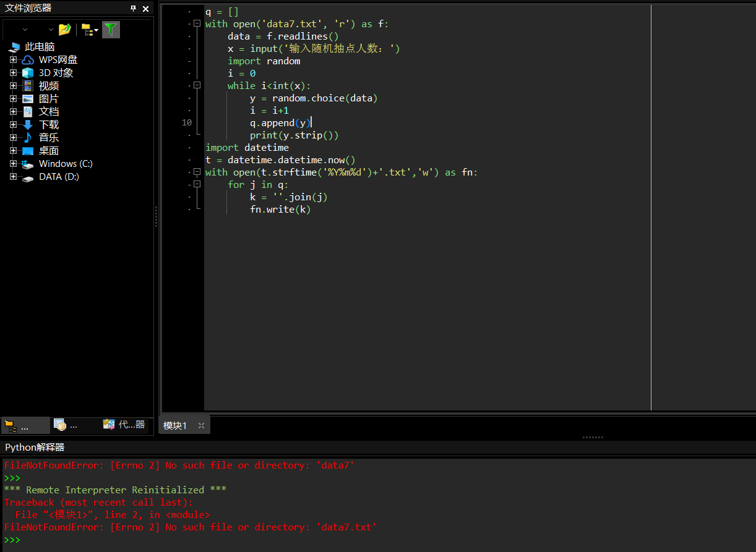Image resolution: width=756 pixels, height=552 pixels.
Task: Select the 模块1 editor tab
Action: click(x=175, y=426)
